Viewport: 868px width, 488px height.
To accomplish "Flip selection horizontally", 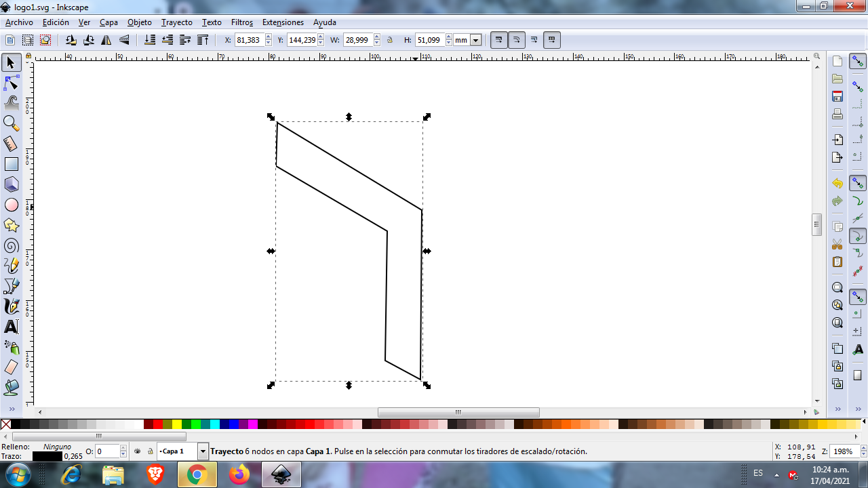I will click(x=106, y=40).
